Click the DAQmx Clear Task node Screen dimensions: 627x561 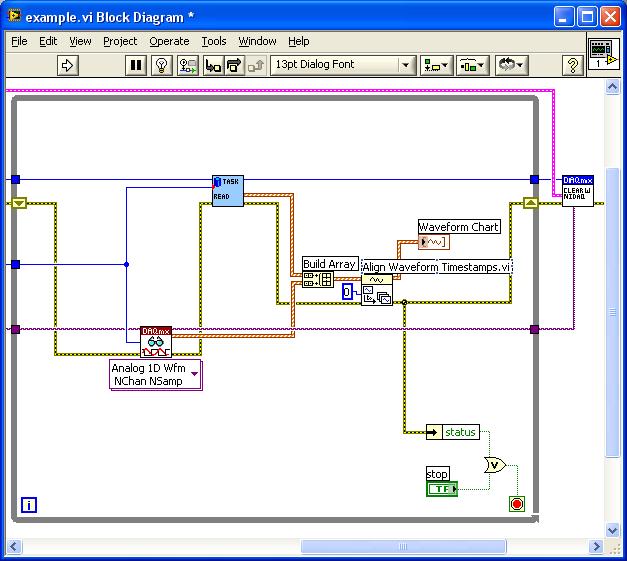point(577,189)
